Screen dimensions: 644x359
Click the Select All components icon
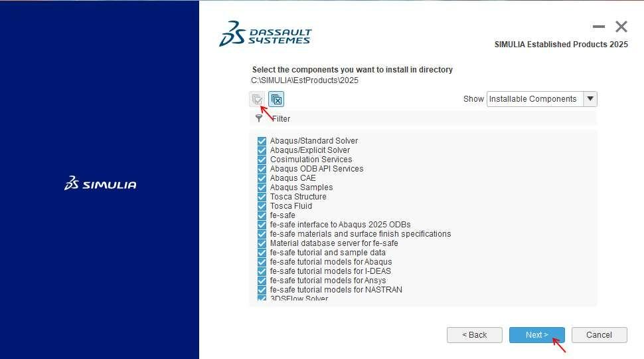257,99
